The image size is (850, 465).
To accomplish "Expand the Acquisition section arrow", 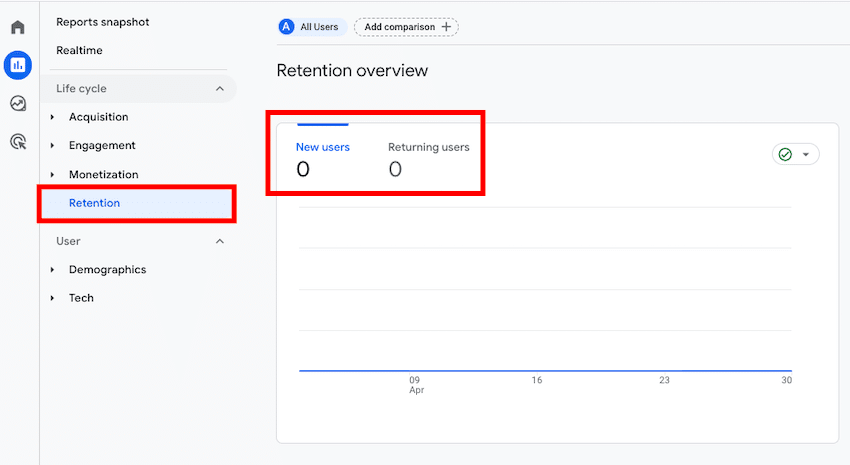I will 53,117.
